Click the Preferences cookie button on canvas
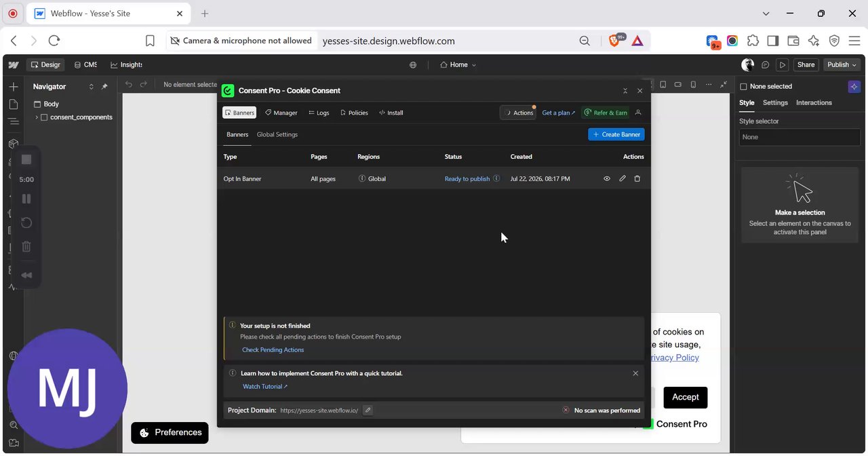 coord(170,432)
